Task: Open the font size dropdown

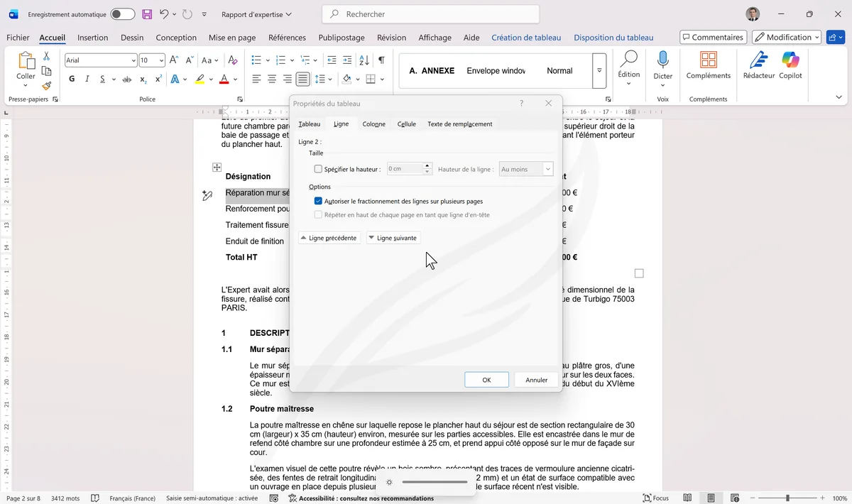Action: [161, 60]
